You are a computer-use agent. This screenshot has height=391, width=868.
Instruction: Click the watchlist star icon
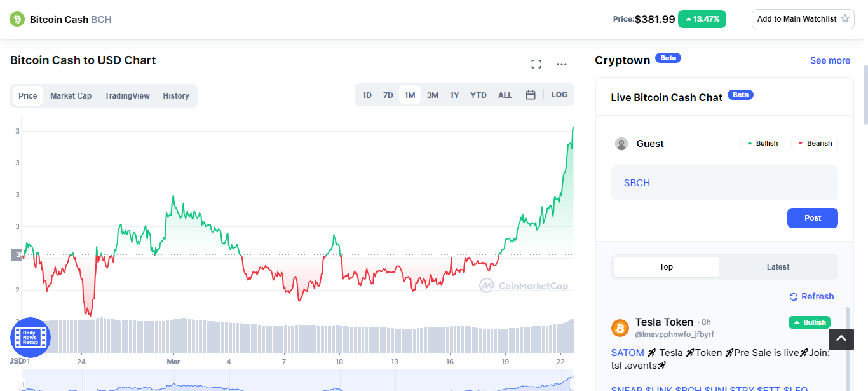click(x=845, y=18)
